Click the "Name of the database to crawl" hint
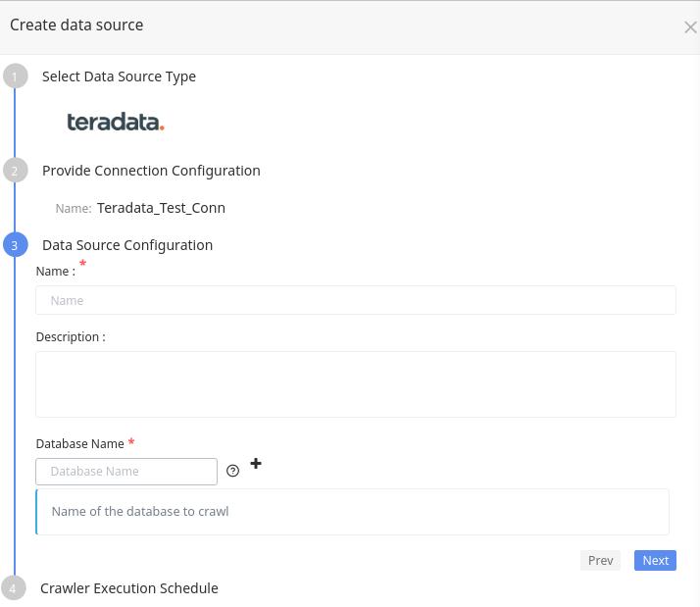This screenshot has width=700, height=607. 140,512
